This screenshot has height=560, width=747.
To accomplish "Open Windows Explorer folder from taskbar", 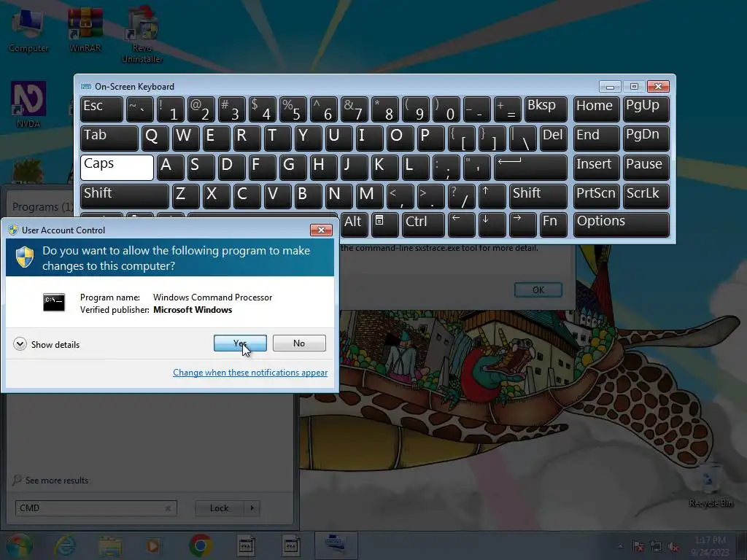I will [110, 545].
